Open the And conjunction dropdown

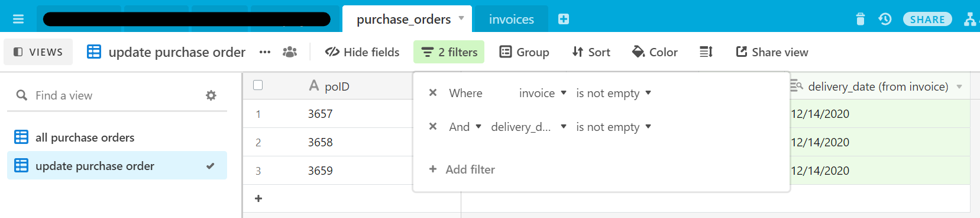465,127
